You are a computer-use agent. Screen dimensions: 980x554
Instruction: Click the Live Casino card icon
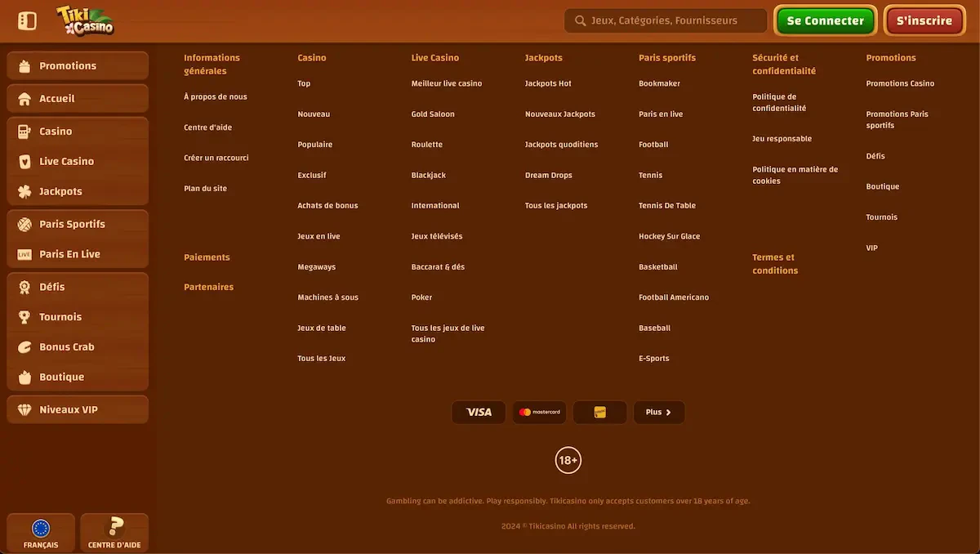point(24,162)
